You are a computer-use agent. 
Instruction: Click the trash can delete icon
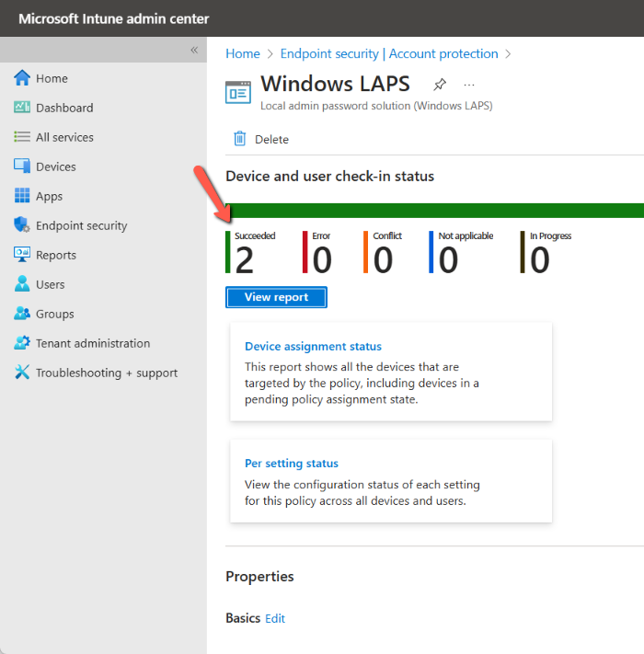tap(239, 139)
